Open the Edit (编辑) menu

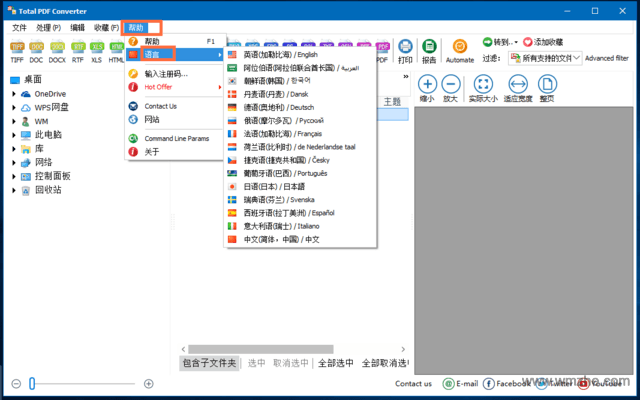click(78, 28)
